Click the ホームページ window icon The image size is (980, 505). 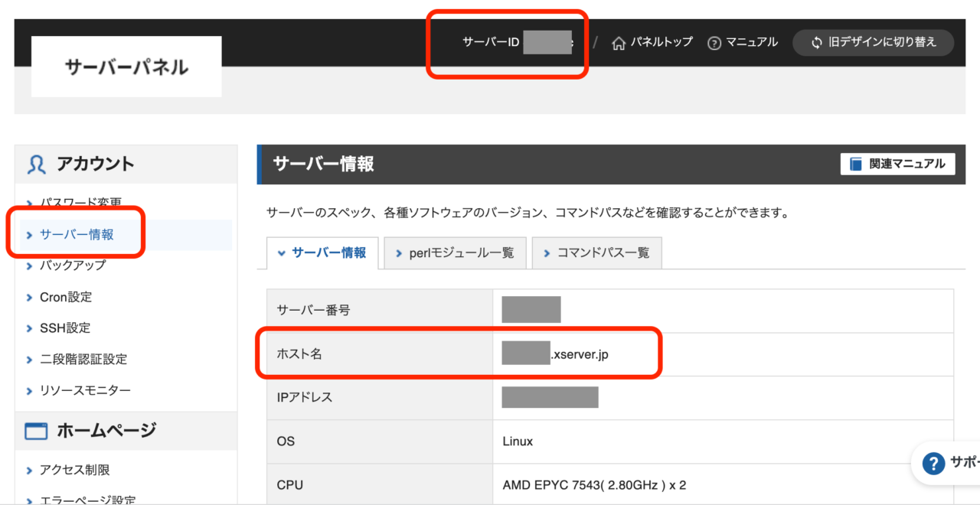[36, 432]
